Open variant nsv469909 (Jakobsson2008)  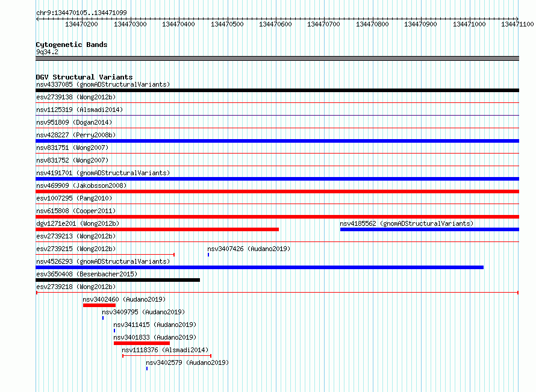pos(81,185)
